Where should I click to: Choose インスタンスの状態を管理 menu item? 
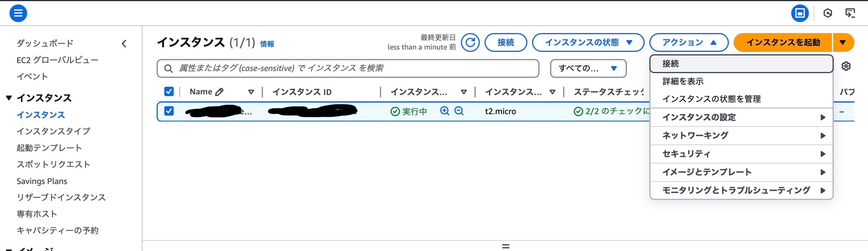(x=741, y=99)
